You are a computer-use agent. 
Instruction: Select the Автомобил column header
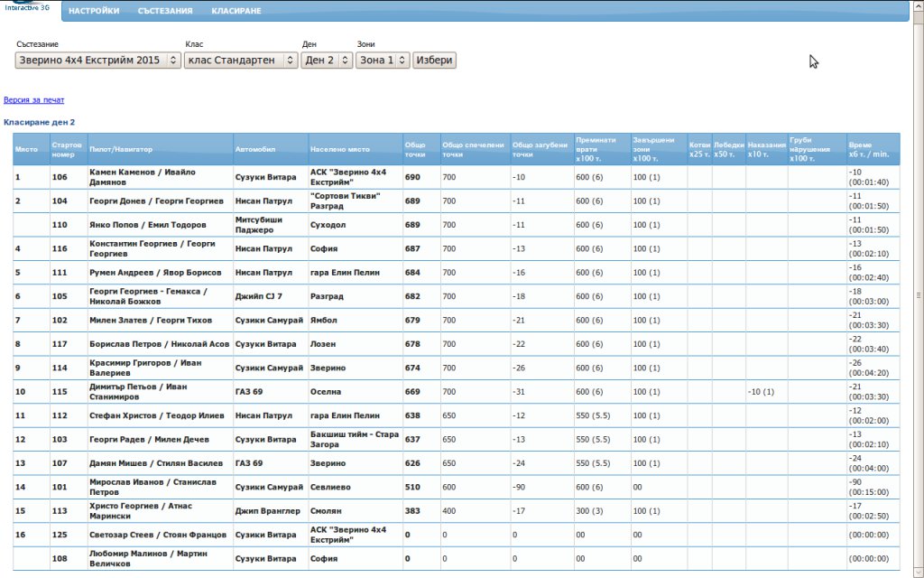tap(254, 149)
